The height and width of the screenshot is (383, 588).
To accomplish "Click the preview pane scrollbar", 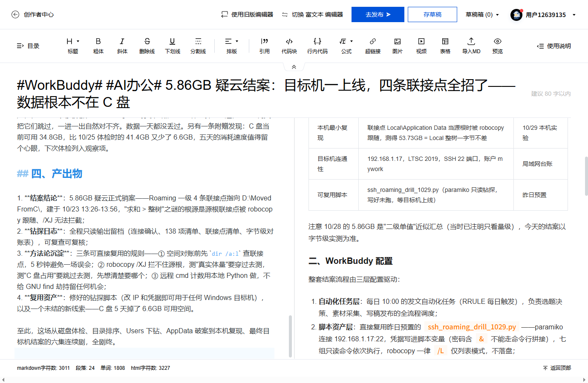I will [x=586, y=176].
